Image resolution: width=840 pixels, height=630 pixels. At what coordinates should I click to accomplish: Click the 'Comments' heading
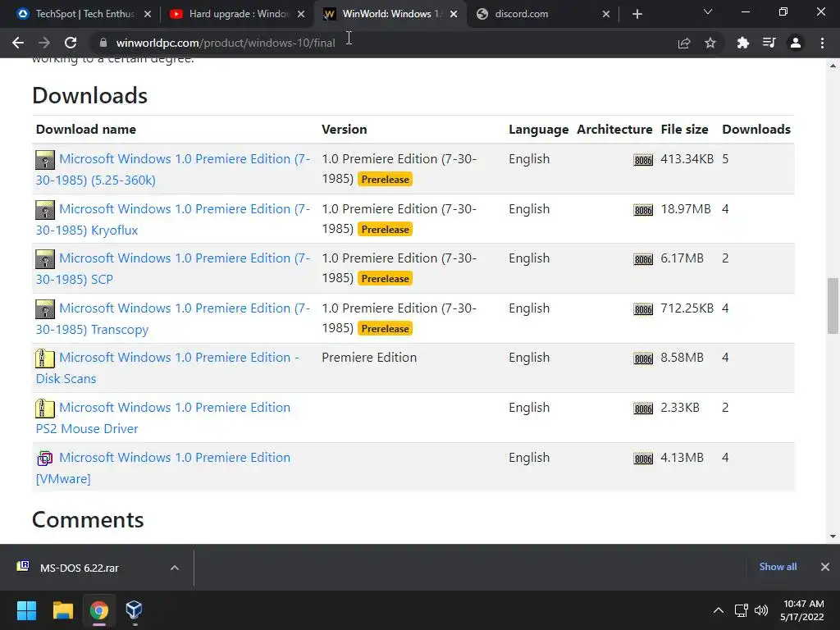88,519
